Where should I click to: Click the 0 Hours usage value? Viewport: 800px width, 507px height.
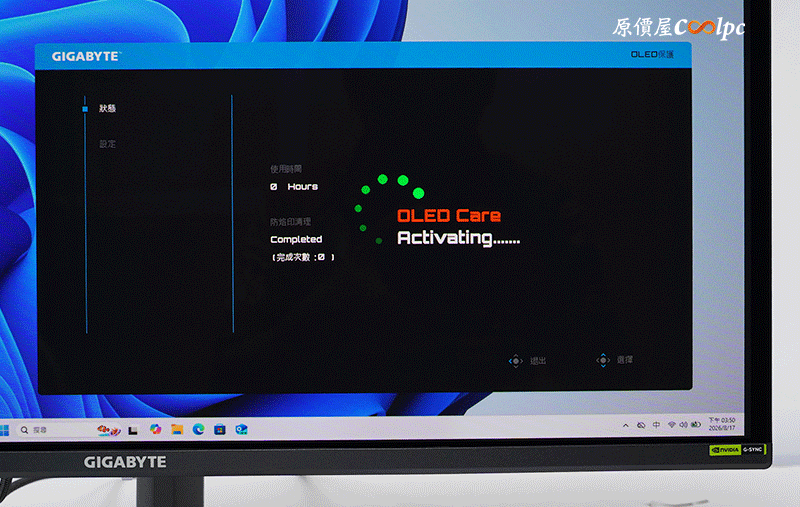[294, 187]
